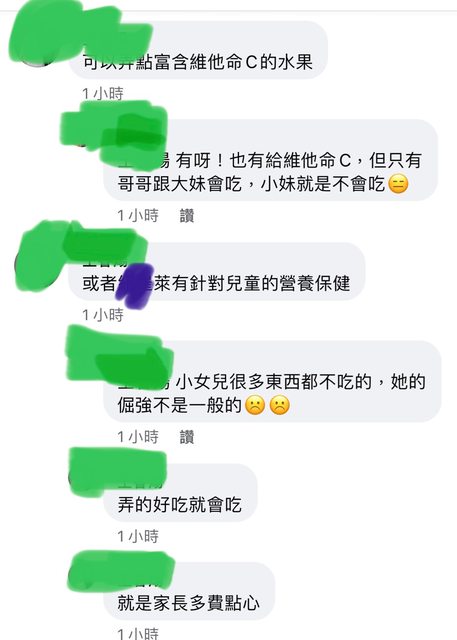This screenshot has width=457, height=640.
Task: Open the 1小時 timestamp under the 維他命C的水果 comment
Action: pos(103,93)
